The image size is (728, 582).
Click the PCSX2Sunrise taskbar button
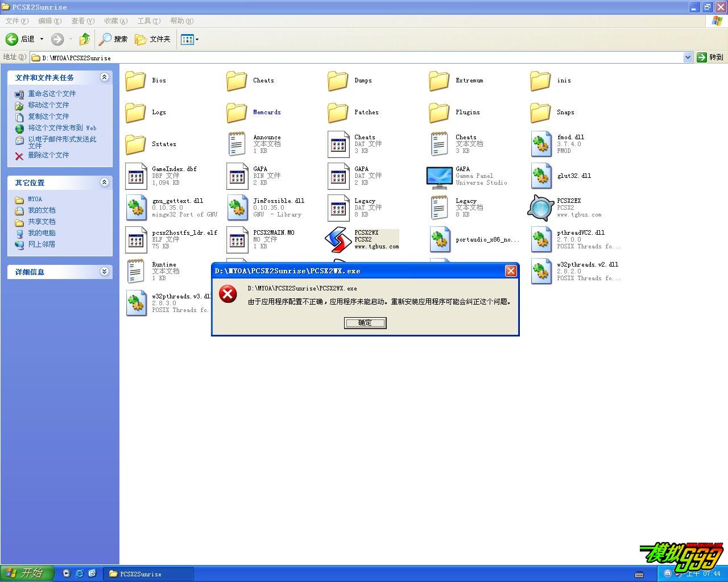pyautogui.click(x=148, y=573)
